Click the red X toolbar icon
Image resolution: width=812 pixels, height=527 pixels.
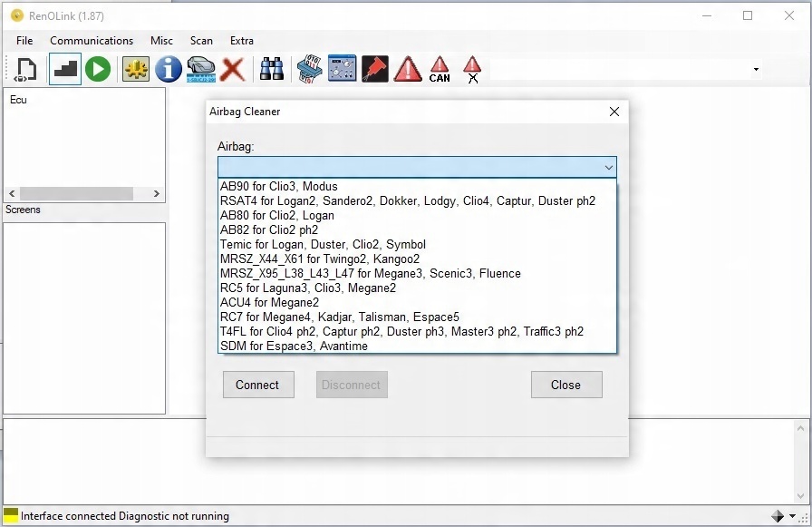pos(233,69)
